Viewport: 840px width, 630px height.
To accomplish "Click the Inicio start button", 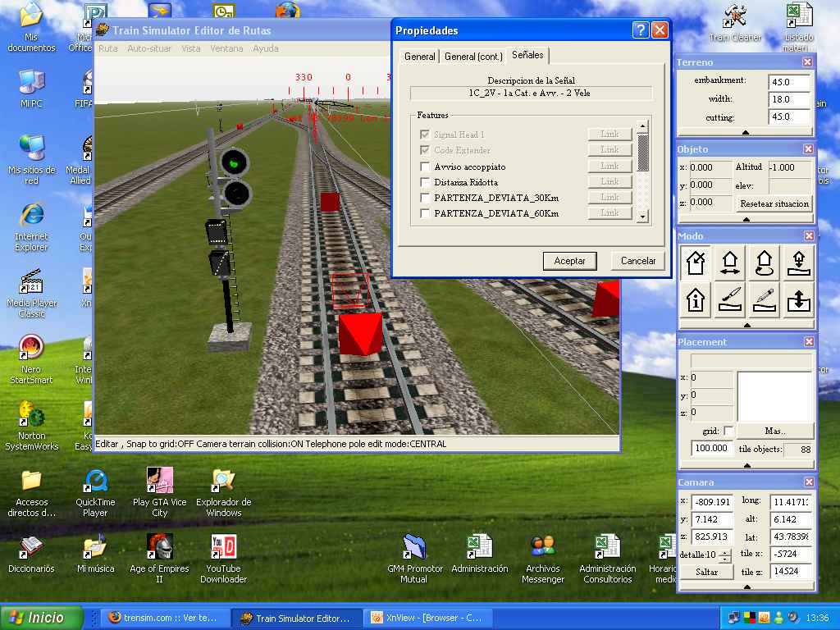I will coord(43,618).
